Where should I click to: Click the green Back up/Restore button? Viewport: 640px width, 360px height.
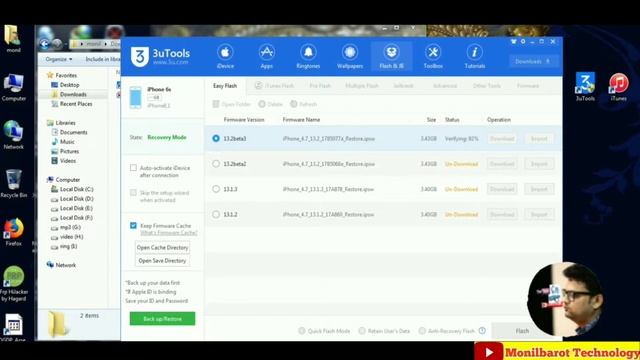[162, 318]
